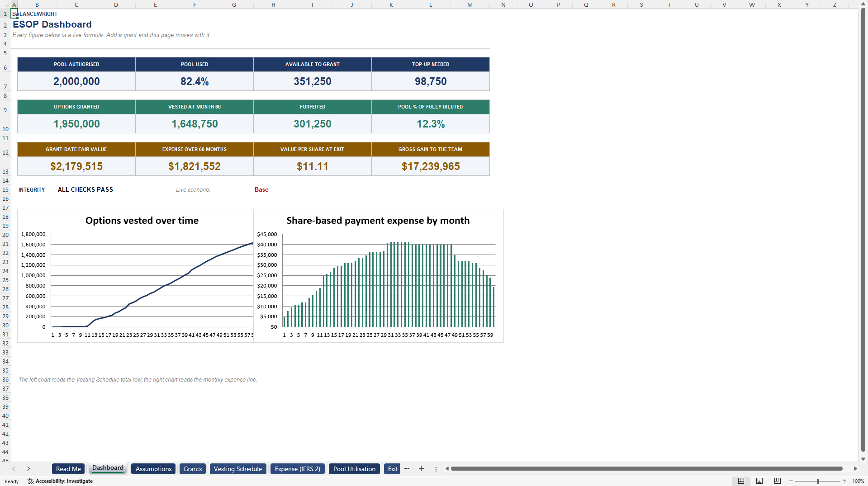The height and width of the screenshot is (486, 868).
Task: Select column header Z
Action: click(835, 5)
